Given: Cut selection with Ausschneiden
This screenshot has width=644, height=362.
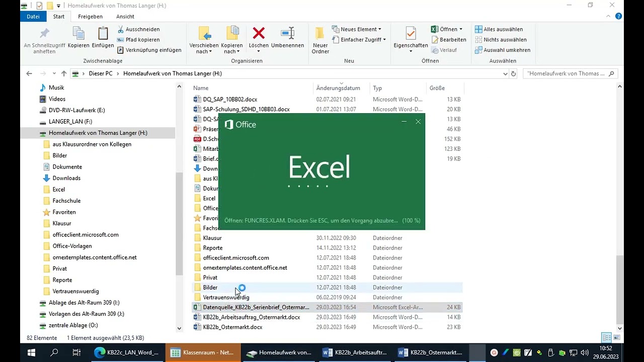Looking at the screenshot, I should [138, 29].
